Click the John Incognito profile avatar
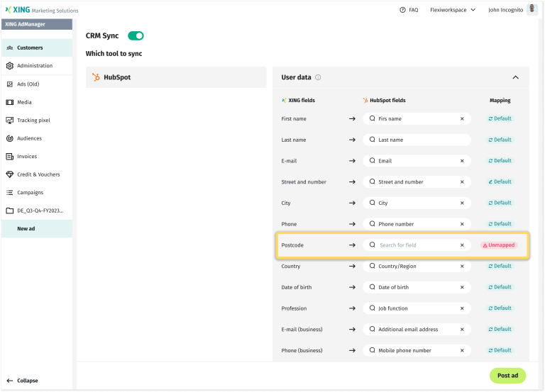545x392 pixels. [x=532, y=10]
